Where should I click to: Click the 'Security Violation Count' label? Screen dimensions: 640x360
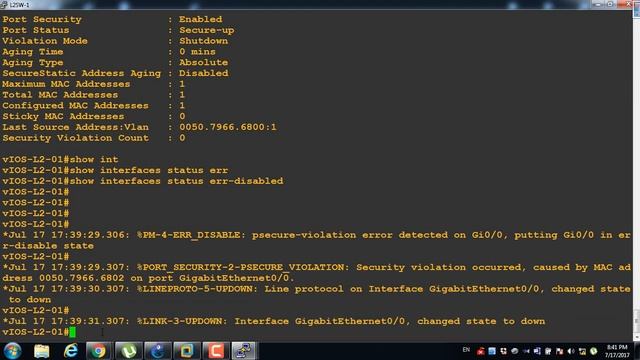pyautogui.click(x=76, y=138)
